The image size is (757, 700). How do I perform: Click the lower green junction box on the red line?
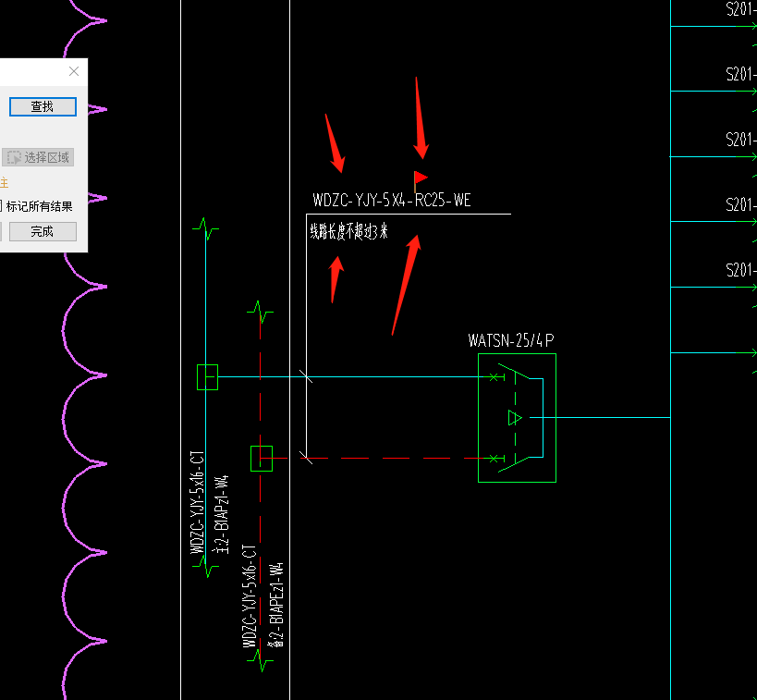(262, 459)
